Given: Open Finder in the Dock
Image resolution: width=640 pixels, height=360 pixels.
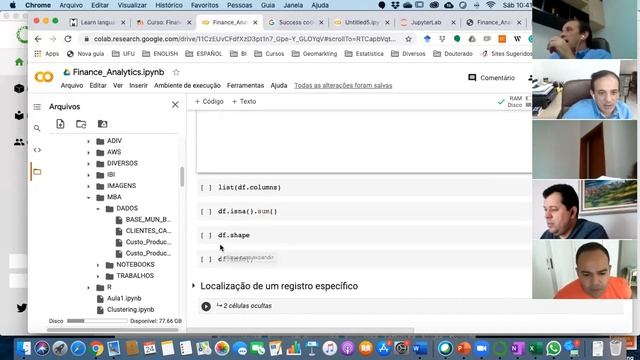Looking at the screenshot, I should click(x=24, y=348).
